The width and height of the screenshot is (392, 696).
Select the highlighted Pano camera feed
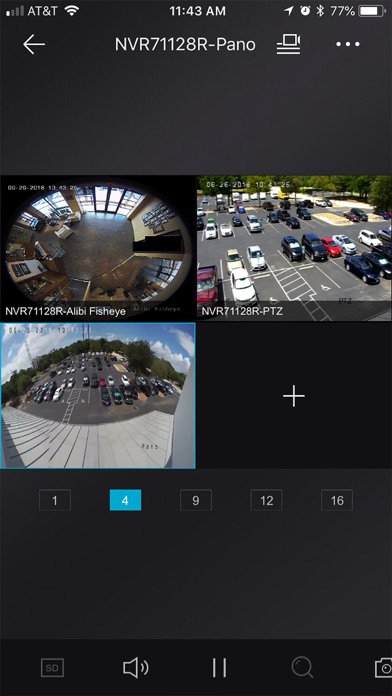click(x=98, y=395)
